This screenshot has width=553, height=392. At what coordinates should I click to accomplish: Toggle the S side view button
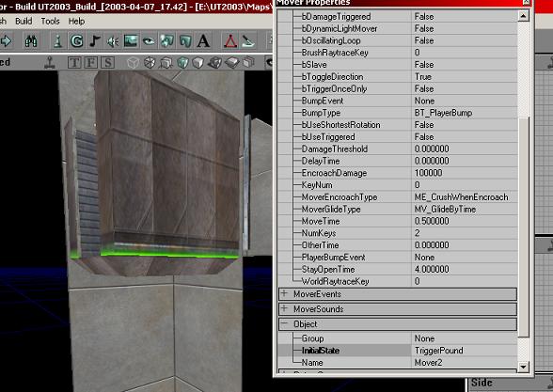pyautogui.click(x=108, y=63)
